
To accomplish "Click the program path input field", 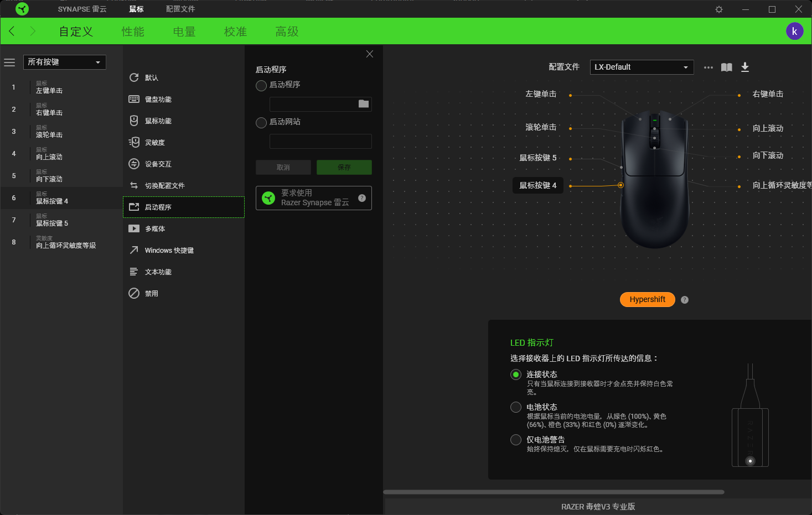I will 320,104.
